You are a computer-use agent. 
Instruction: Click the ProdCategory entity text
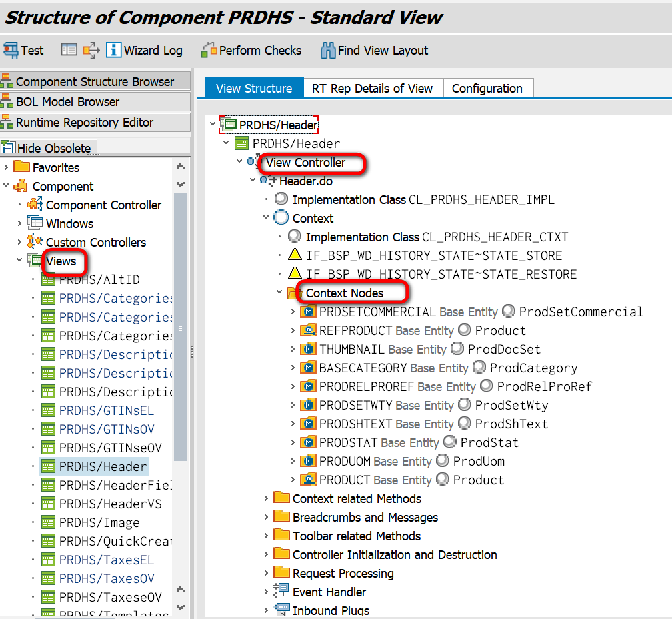point(533,368)
